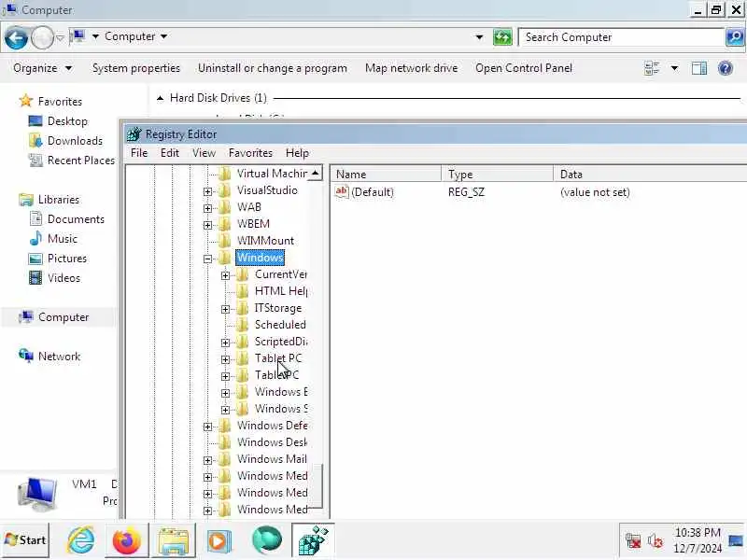Screen dimensions: 747x560
Task: Open Recent Places in Favorites
Action: pyautogui.click(x=81, y=160)
